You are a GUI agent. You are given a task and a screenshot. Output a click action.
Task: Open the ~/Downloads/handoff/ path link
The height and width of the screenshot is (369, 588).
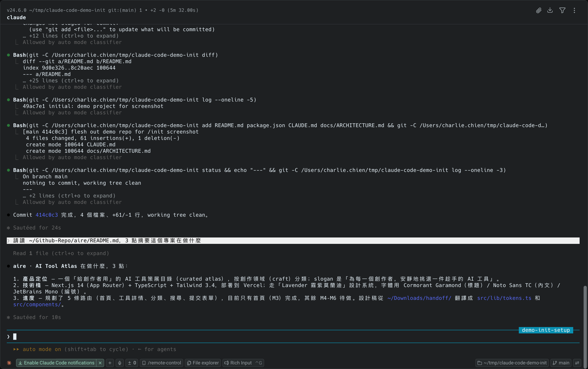tap(419, 298)
